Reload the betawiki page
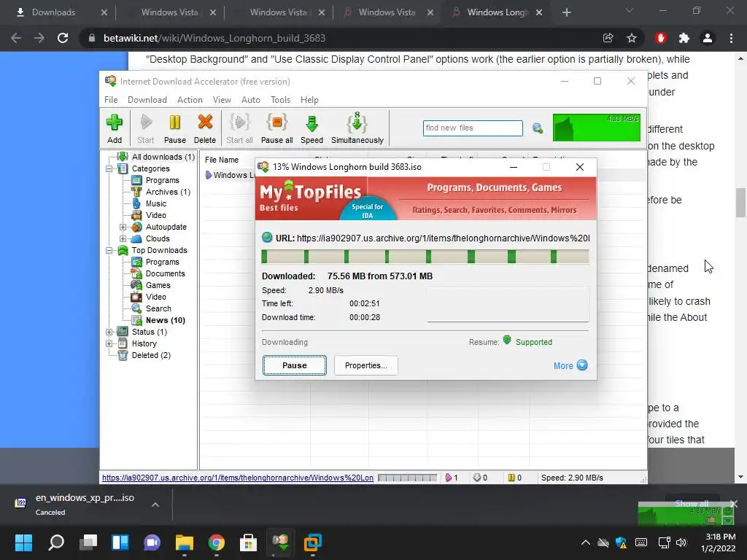The image size is (747, 560). [x=63, y=38]
